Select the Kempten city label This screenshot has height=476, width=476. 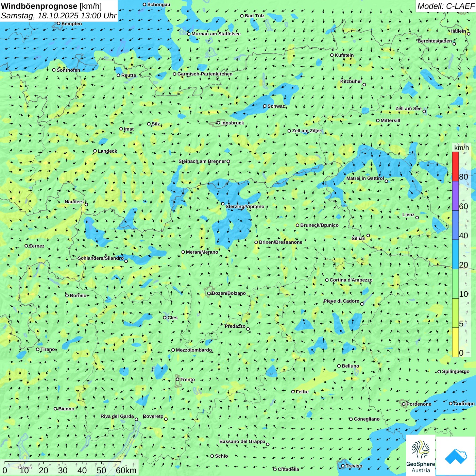[x=72, y=23]
